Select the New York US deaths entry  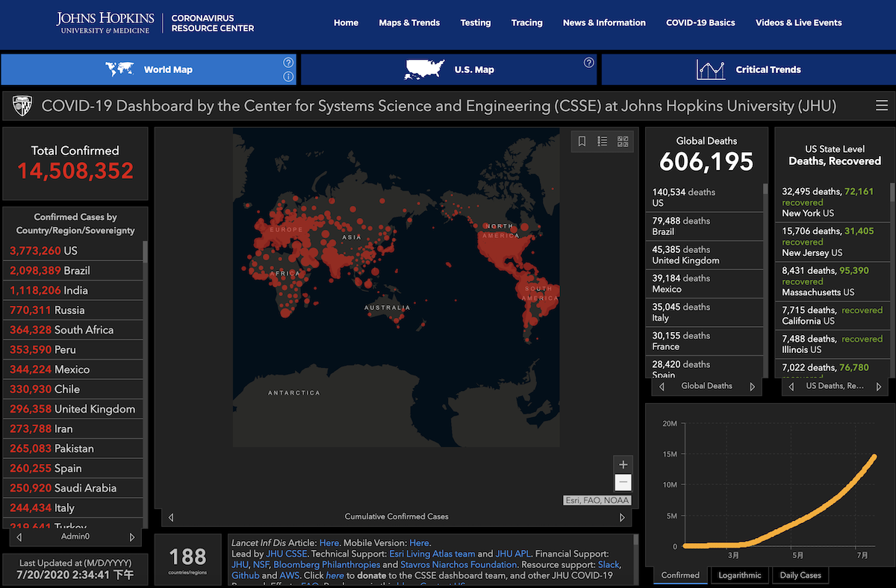coord(832,202)
